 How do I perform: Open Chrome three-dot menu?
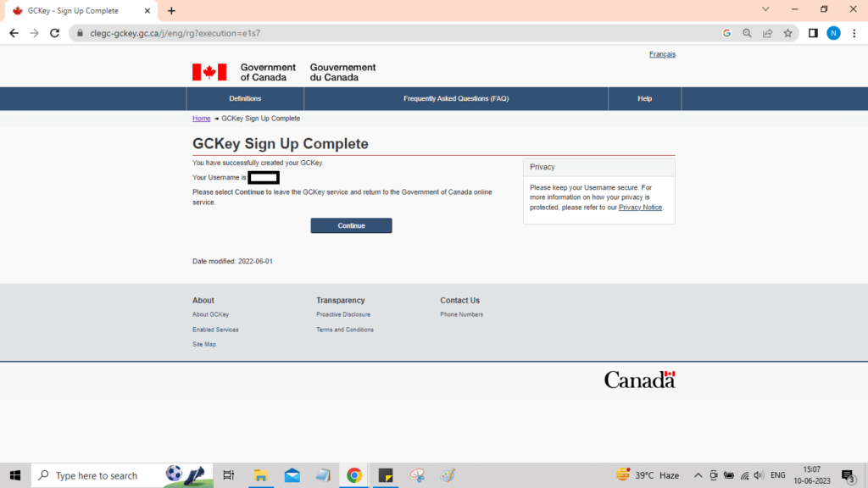(x=854, y=33)
